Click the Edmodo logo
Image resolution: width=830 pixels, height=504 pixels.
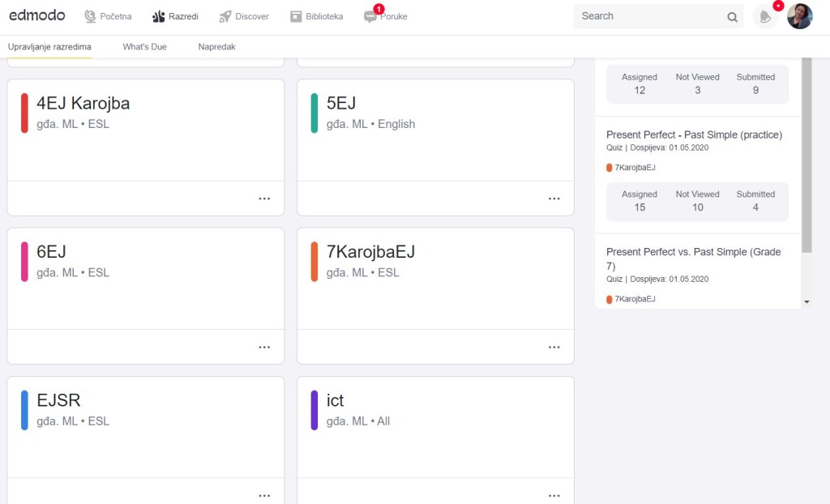tap(37, 15)
